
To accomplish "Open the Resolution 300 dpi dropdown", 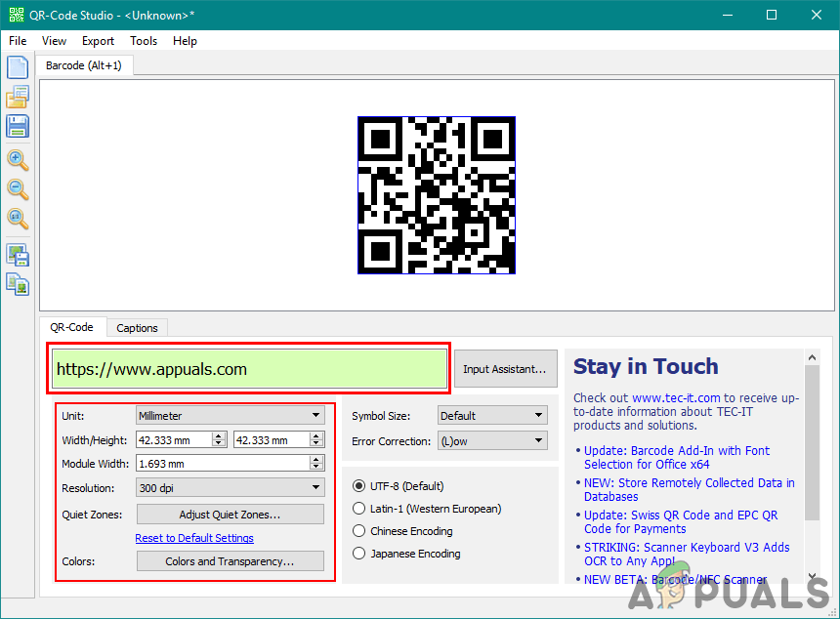I will coord(231,488).
